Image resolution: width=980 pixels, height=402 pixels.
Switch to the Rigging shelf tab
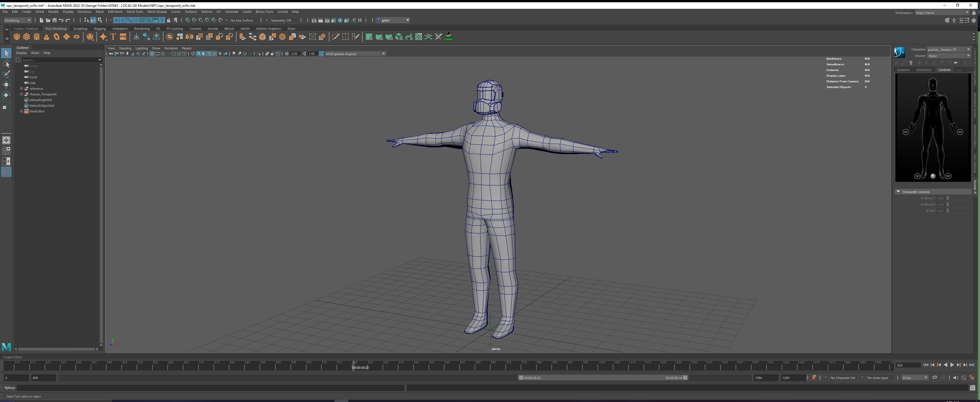pyautogui.click(x=100, y=28)
